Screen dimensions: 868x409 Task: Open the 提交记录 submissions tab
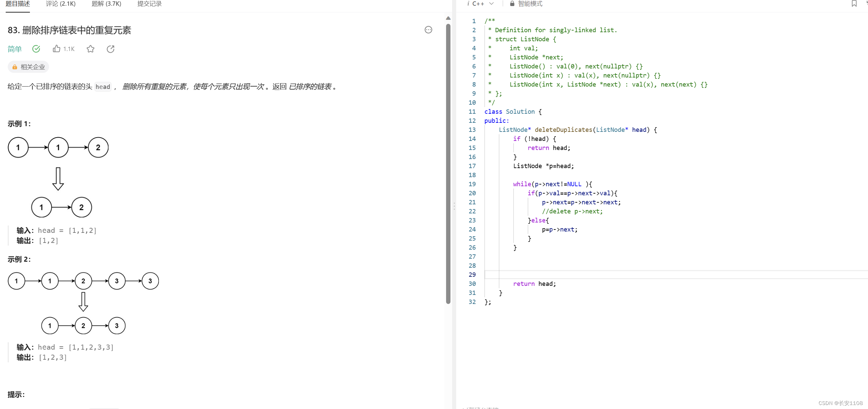(x=149, y=4)
